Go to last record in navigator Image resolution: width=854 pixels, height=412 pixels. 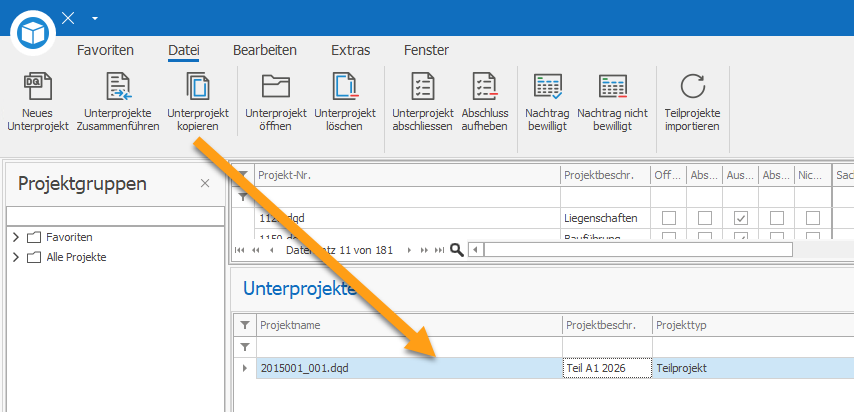pos(439,250)
